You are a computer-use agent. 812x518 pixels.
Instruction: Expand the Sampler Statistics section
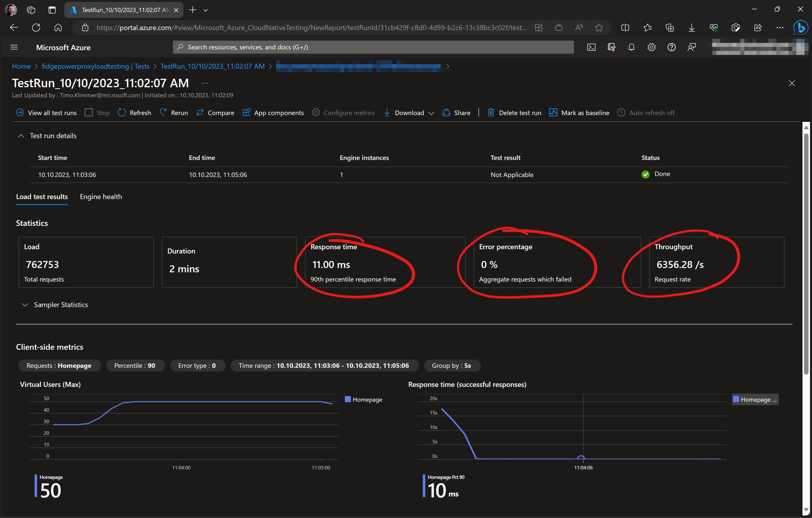click(x=25, y=305)
